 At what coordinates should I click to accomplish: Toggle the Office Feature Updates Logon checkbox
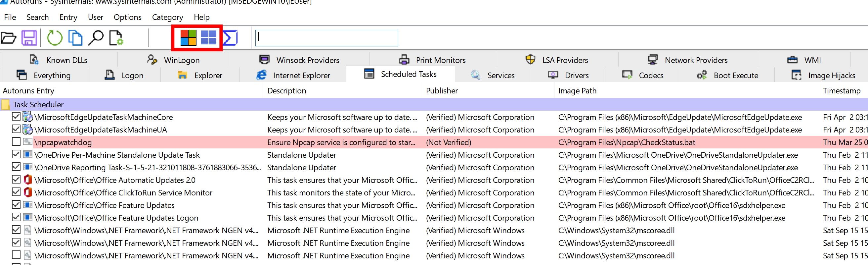[16, 217]
